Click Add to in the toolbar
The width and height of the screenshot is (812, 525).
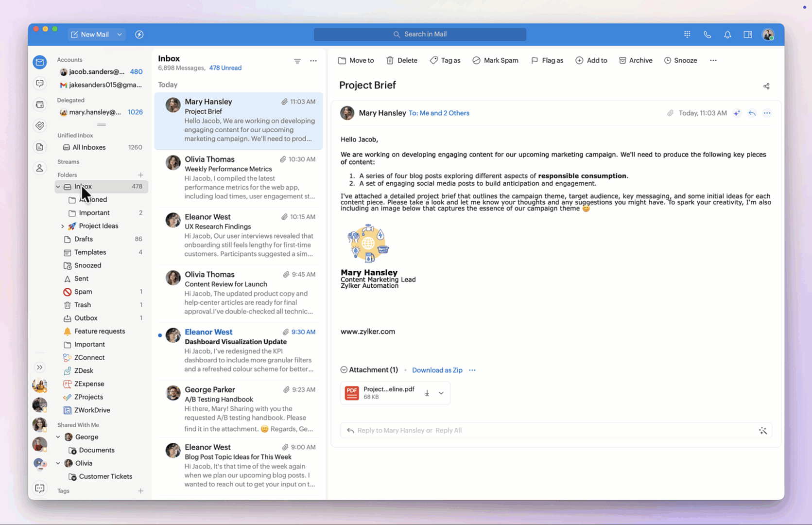click(591, 61)
